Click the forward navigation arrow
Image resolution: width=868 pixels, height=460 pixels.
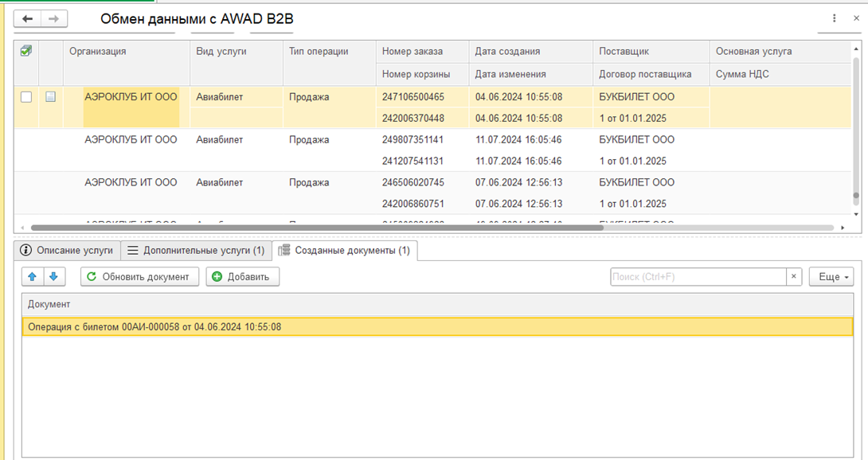click(x=53, y=18)
